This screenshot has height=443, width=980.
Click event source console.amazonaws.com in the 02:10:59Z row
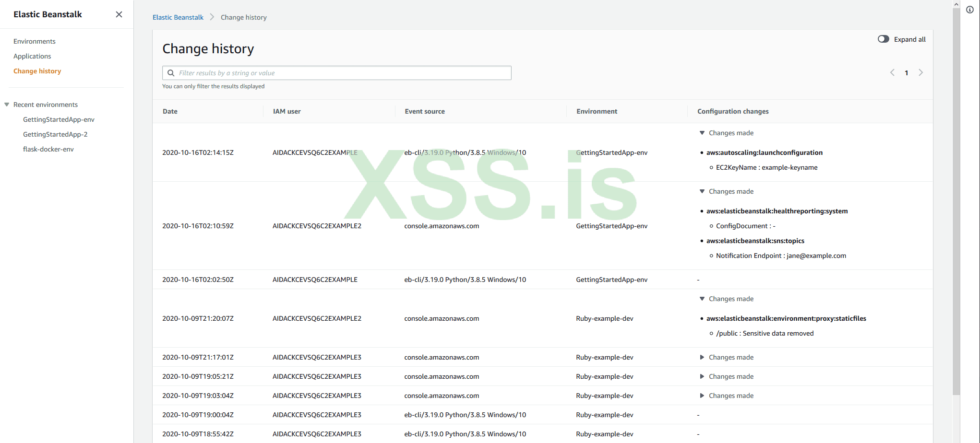pos(442,226)
